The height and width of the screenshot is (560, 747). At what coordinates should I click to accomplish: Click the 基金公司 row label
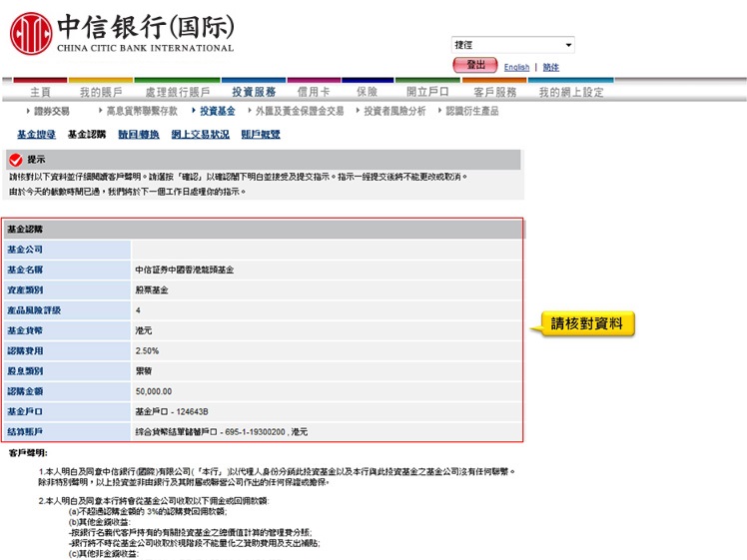click(25, 250)
